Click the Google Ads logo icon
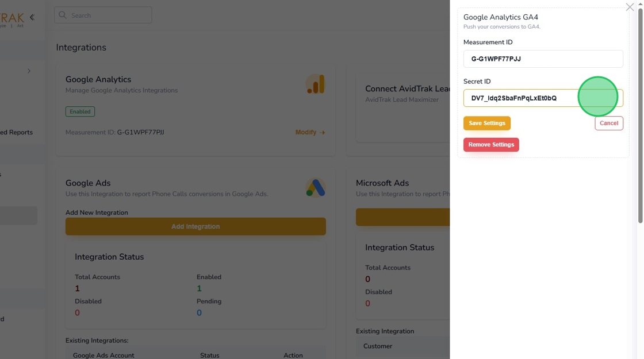 pos(316,187)
